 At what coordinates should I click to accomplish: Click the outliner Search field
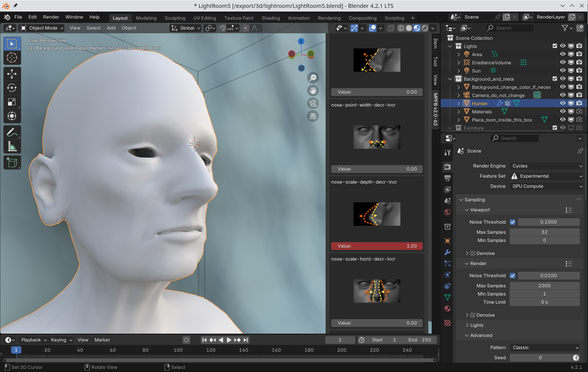coord(510,28)
